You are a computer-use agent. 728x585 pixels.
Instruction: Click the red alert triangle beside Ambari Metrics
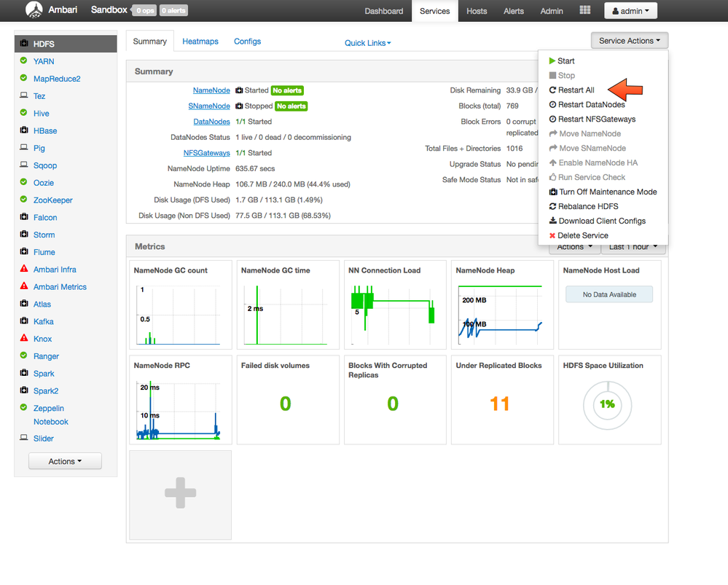[23, 286]
